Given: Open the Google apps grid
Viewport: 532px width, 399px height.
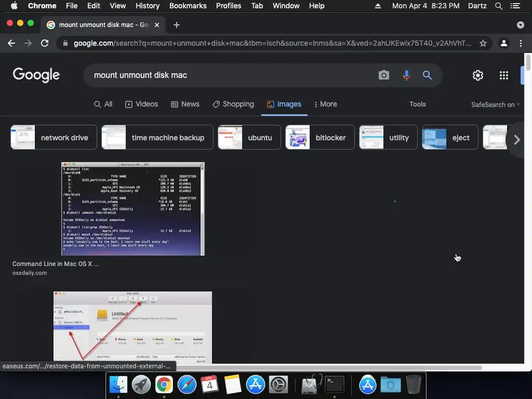Looking at the screenshot, I should [x=504, y=75].
